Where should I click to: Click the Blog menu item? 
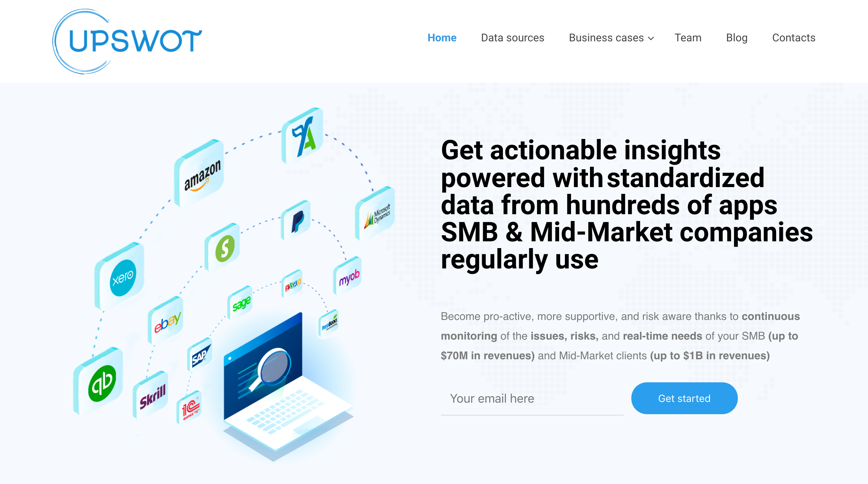pos(736,38)
